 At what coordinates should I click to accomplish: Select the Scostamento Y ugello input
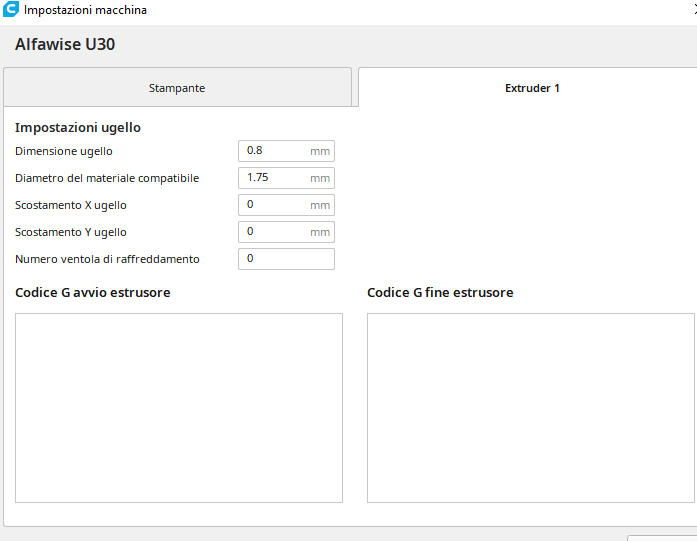click(275, 232)
